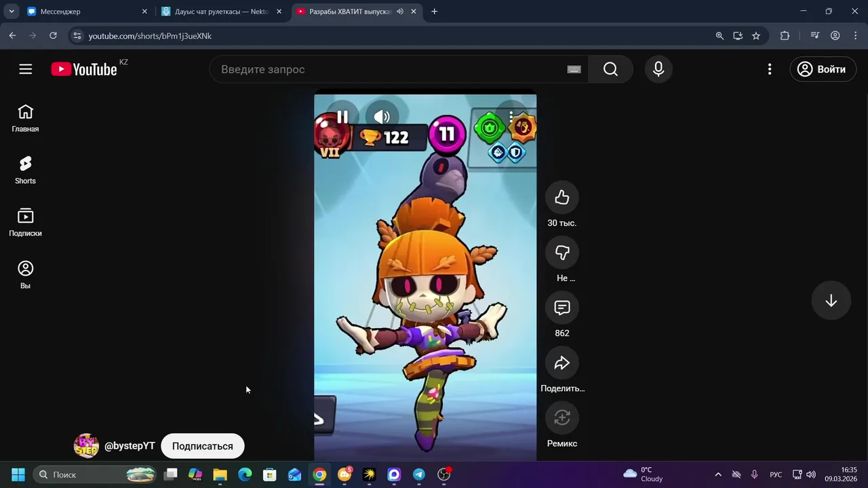Open Telegram from the taskbar

coord(419,474)
